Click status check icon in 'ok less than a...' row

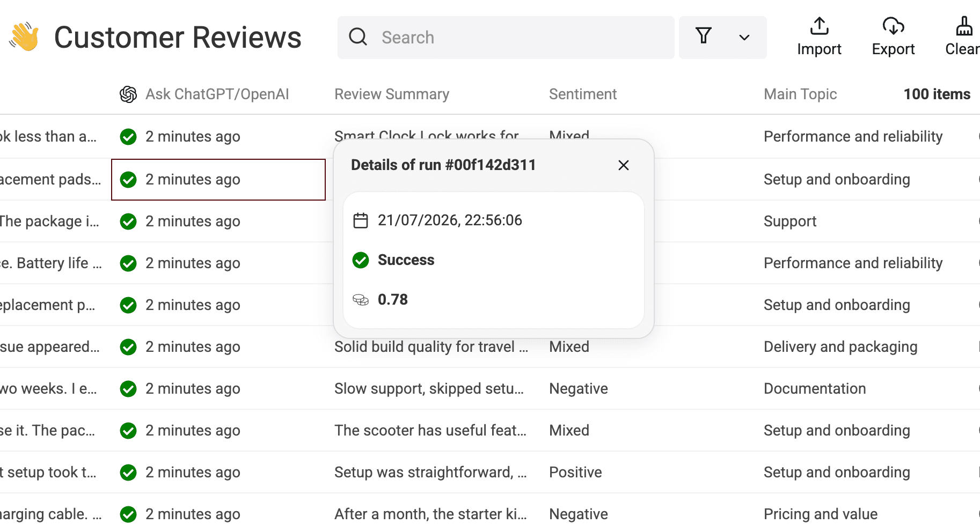coord(128,137)
